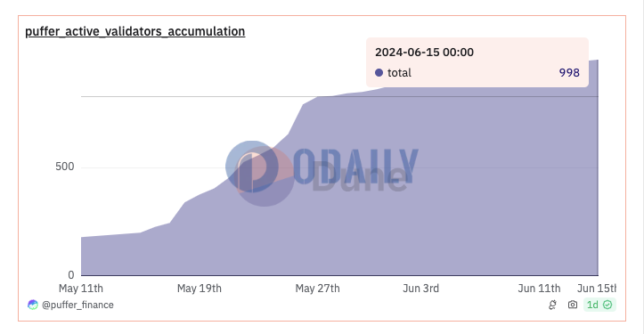Click the May 19th axis label
The height and width of the screenshot is (334, 644).
[200, 289]
